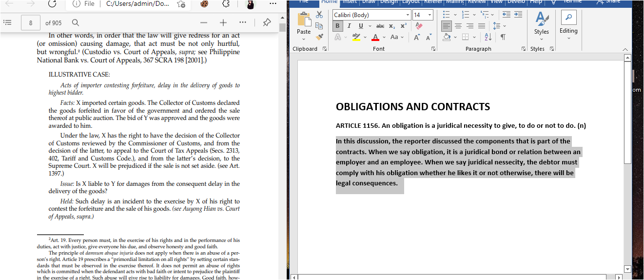Increase paragraph indent
The height and width of the screenshot is (280, 644).
coord(518,15)
